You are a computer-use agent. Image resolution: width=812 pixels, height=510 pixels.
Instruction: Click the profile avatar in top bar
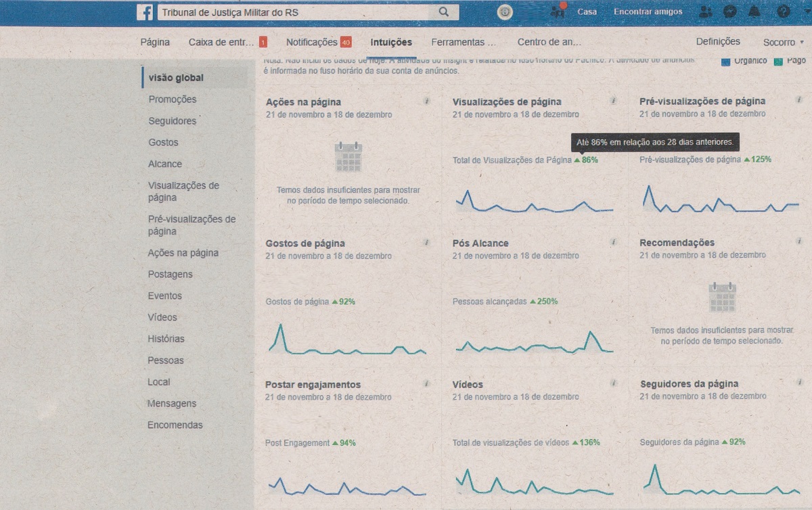(558, 11)
